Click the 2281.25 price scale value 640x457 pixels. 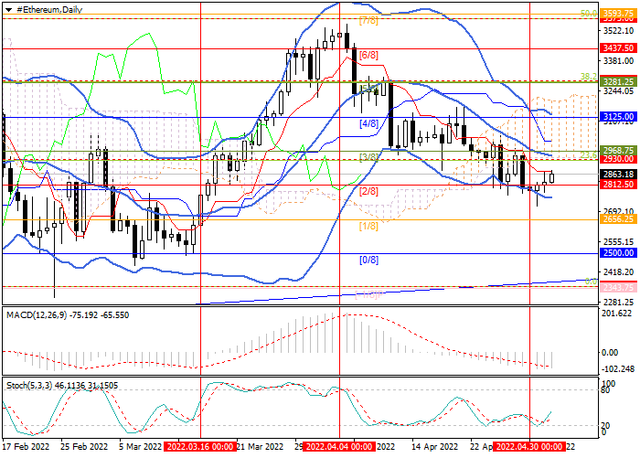pos(619,302)
